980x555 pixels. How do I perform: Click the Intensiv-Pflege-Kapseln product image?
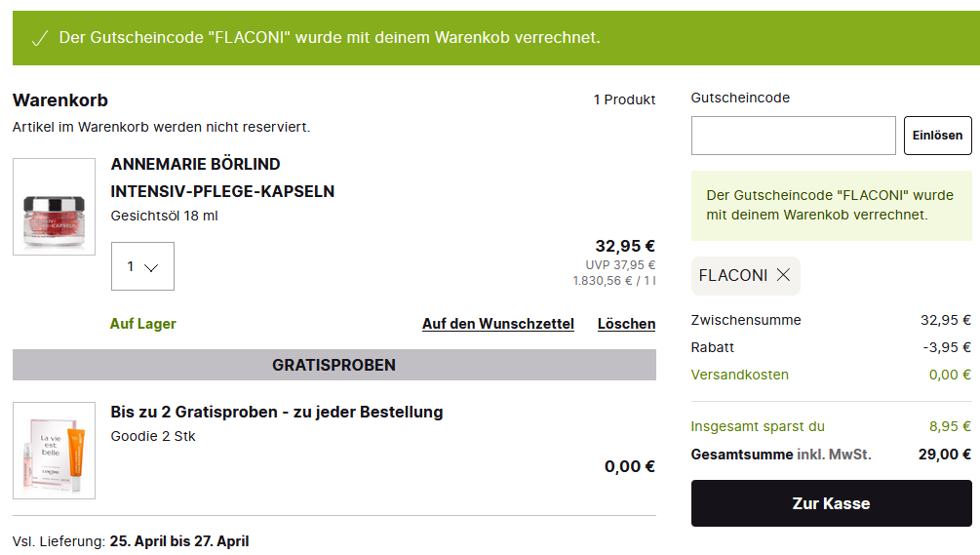54,207
